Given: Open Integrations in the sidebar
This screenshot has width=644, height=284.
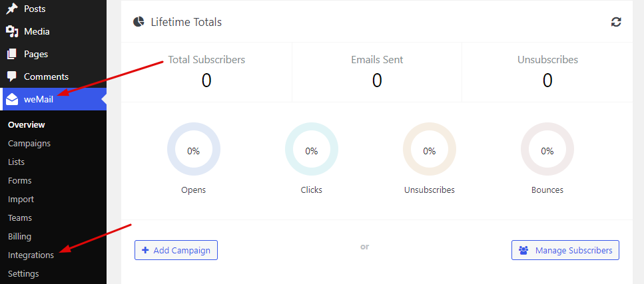Looking at the screenshot, I should pyautogui.click(x=31, y=255).
